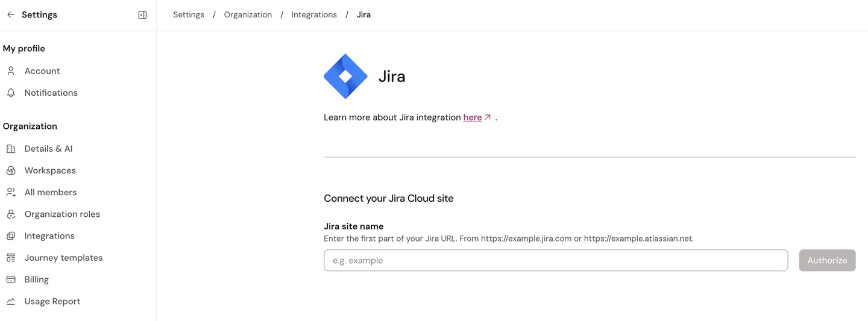Click the back arrow beside Settings
The width and height of the screenshot is (868, 321).
tap(11, 15)
